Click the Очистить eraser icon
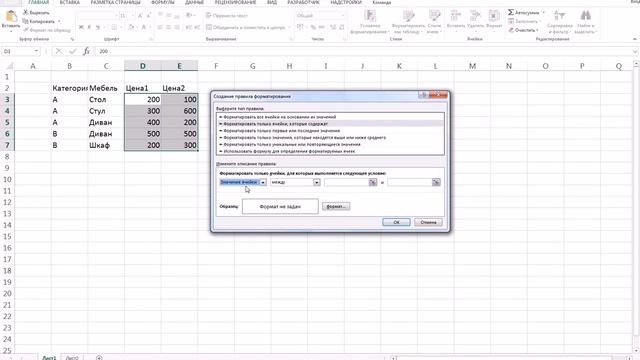The height and width of the screenshot is (360, 640). click(x=511, y=30)
